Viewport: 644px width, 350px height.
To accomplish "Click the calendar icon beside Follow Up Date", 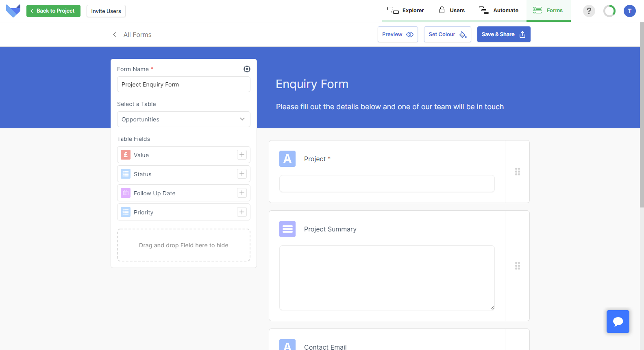I will point(126,193).
